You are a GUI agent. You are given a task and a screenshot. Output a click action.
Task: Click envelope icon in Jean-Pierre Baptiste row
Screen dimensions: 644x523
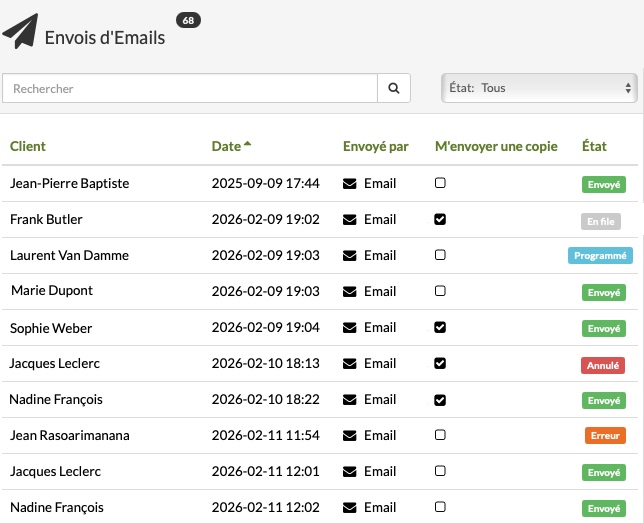pos(350,184)
